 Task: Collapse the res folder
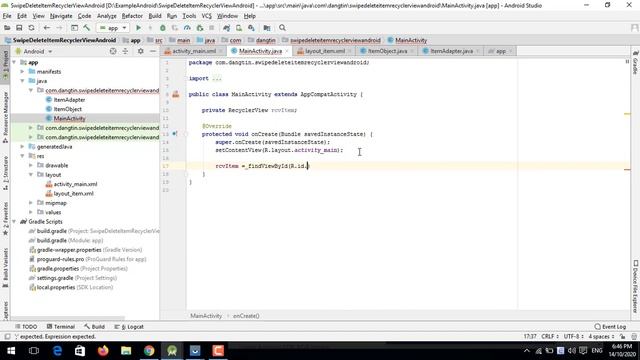tap(22, 156)
